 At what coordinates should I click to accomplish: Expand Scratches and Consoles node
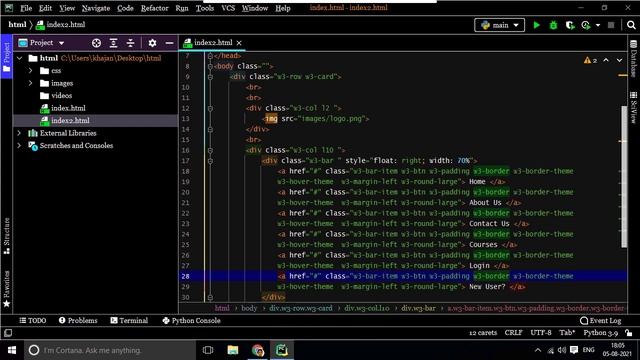click(x=19, y=145)
